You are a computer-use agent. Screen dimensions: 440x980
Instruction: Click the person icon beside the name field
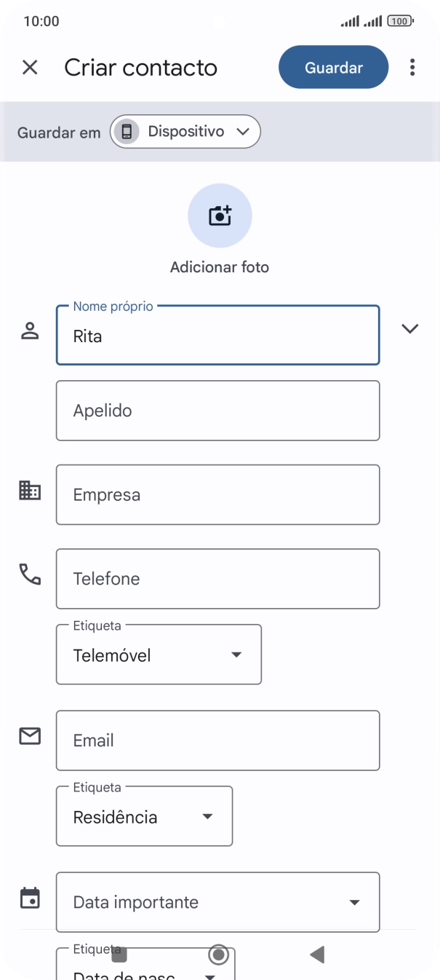click(30, 328)
